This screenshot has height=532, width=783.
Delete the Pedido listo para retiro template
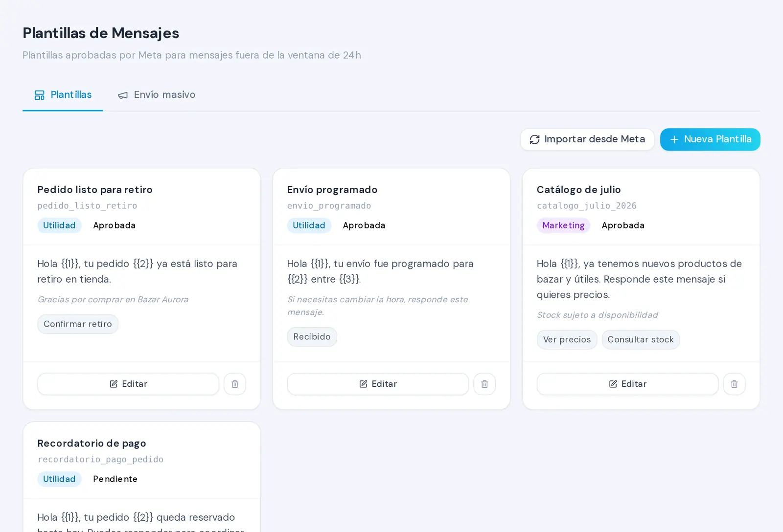pyautogui.click(x=235, y=384)
